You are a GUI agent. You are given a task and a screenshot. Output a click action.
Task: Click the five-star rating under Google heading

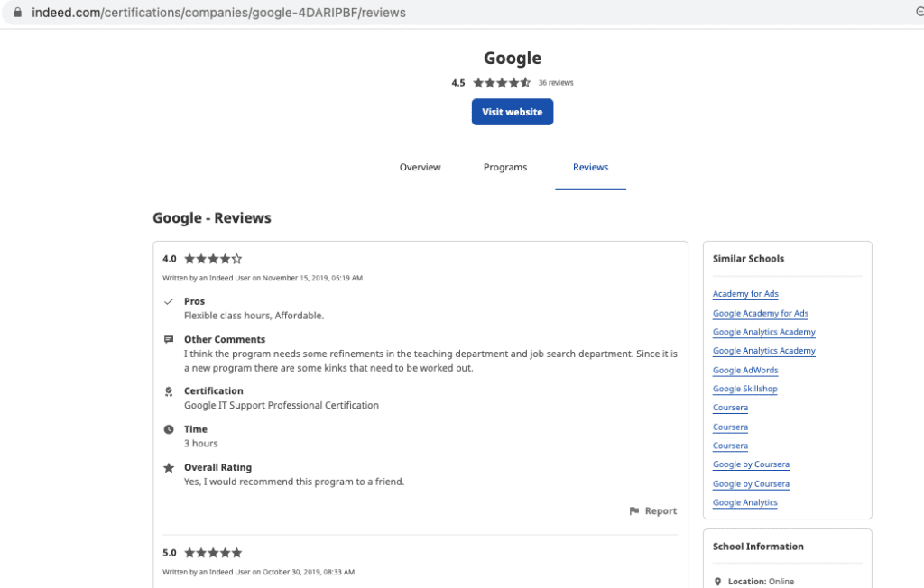click(x=501, y=82)
